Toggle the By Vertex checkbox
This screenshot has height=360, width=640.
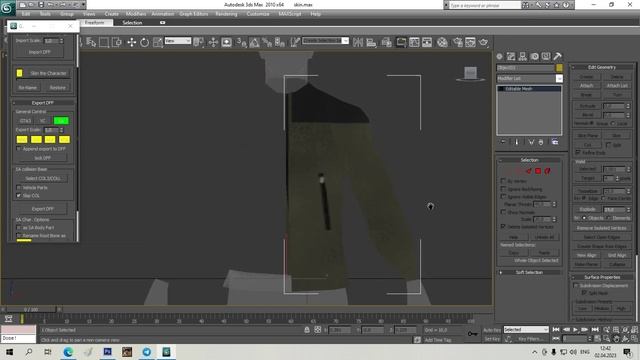coord(503,181)
